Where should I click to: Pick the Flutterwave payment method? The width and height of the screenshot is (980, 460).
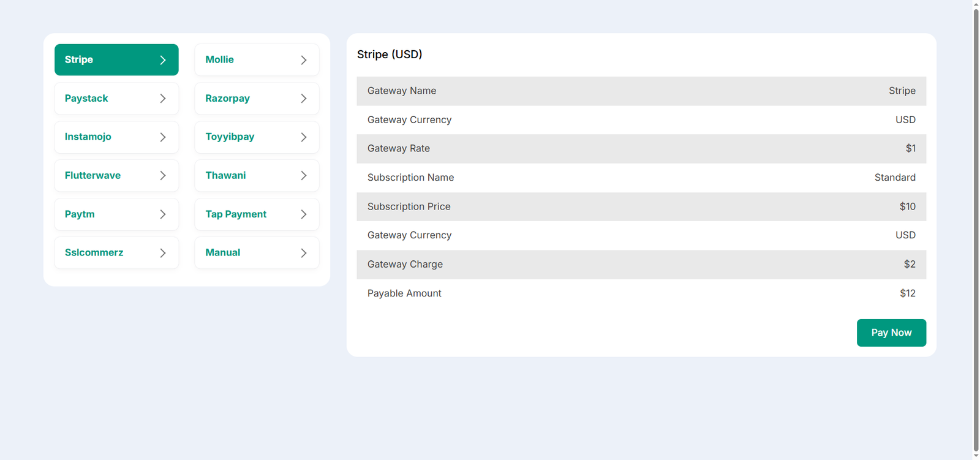[92, 175]
